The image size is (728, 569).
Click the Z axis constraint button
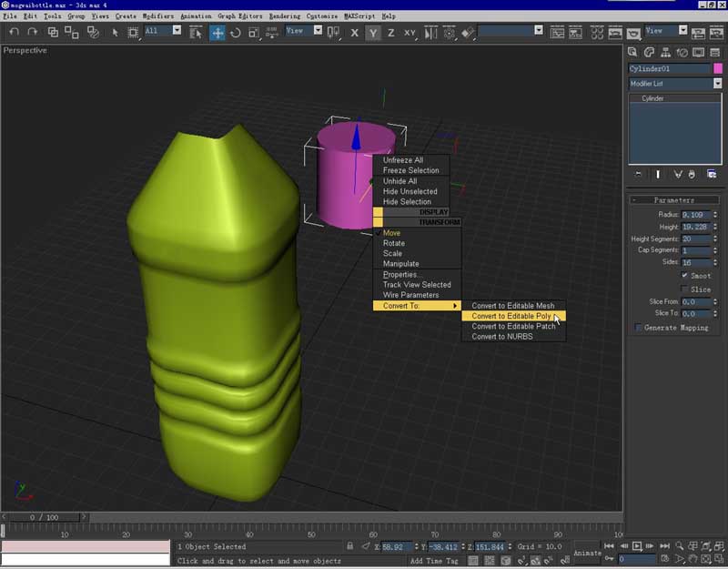click(x=391, y=33)
